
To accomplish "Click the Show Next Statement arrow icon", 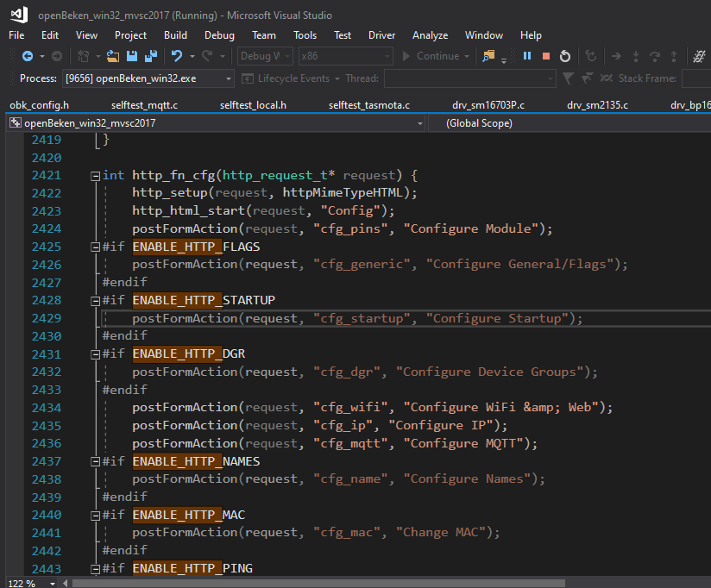I will click(616, 56).
